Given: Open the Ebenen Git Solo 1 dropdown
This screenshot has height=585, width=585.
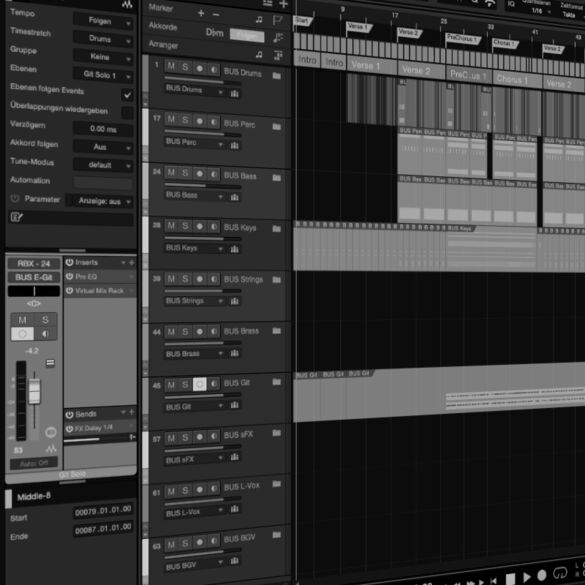Looking at the screenshot, I should 103,75.
